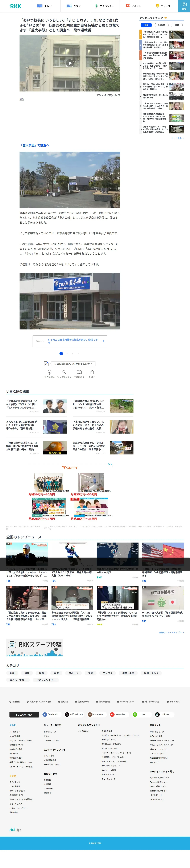Click the 投稿 camera icon button
Viewport: 190px width, 868px height.
click(x=184, y=6)
